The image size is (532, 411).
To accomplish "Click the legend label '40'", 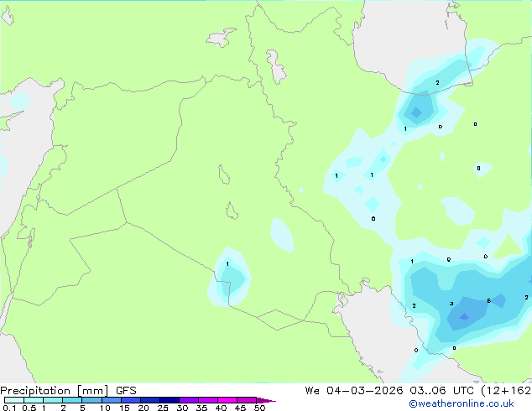I will click(221, 408).
